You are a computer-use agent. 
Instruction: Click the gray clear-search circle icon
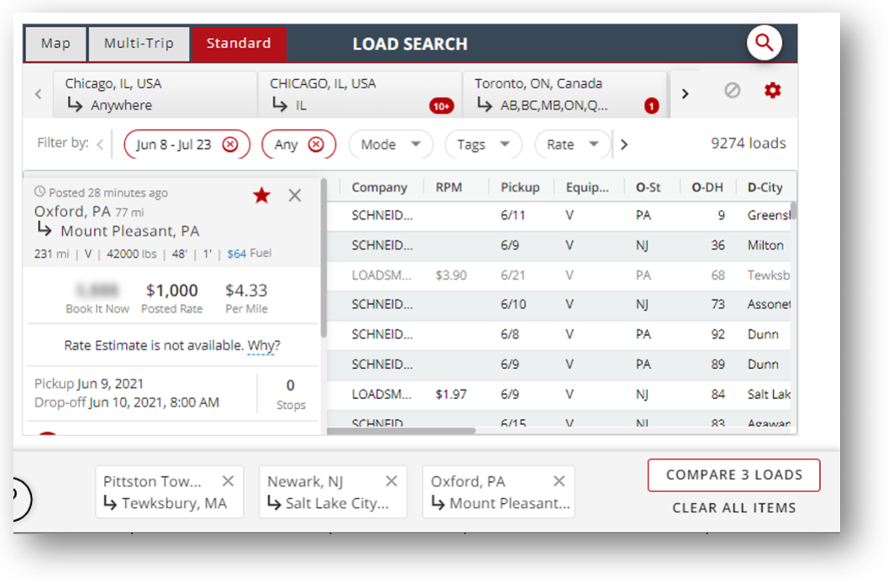[733, 91]
